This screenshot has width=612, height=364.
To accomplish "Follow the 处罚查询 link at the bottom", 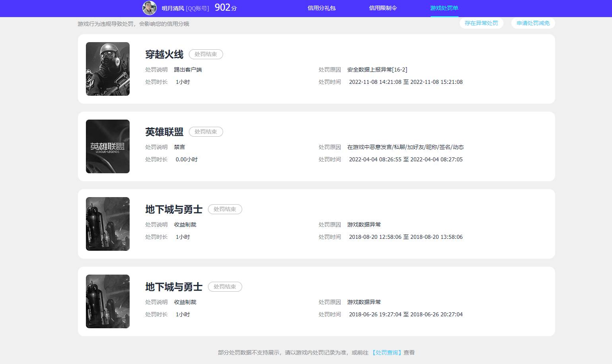I will tap(387, 352).
